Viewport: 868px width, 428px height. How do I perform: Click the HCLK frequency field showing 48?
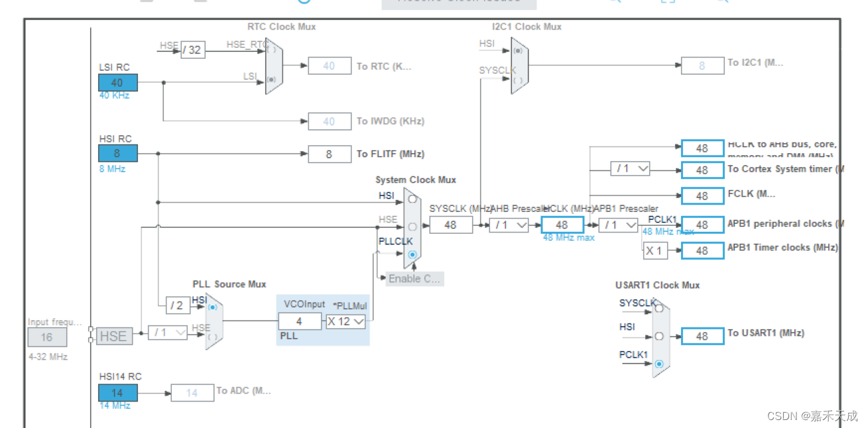[562, 225]
